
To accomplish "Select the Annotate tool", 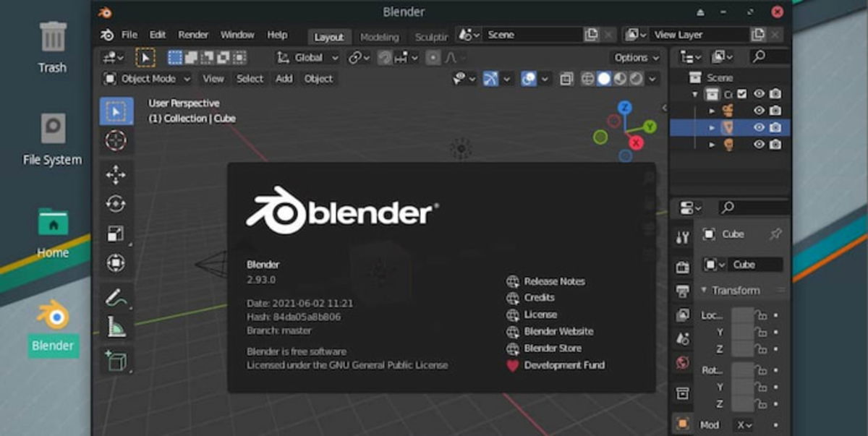I will (x=116, y=296).
